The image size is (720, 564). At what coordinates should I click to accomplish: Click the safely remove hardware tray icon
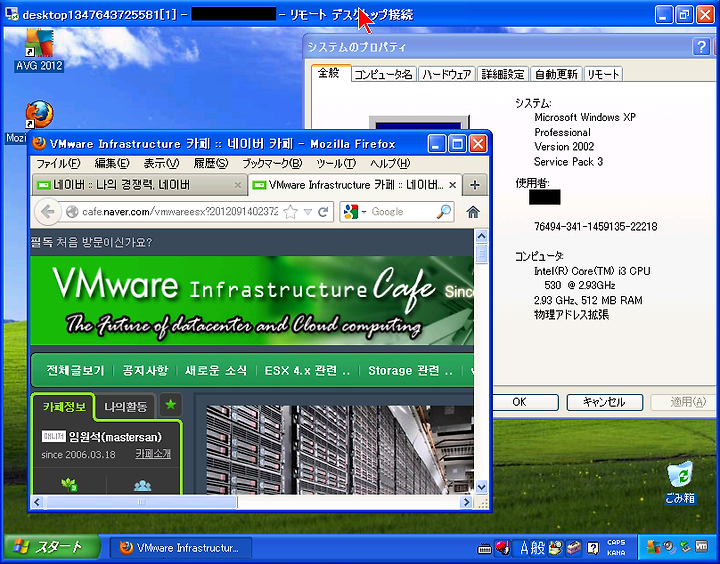(685, 547)
